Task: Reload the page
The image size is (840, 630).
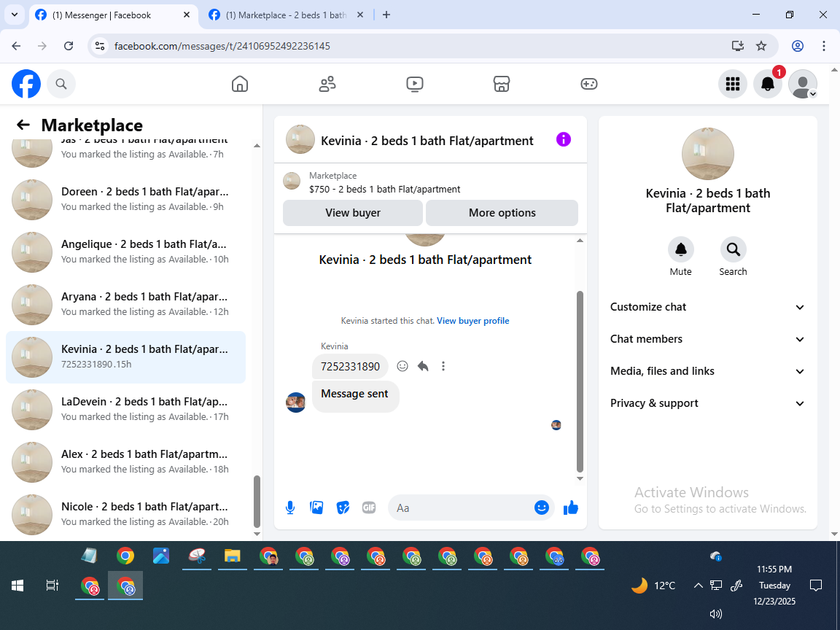Action: click(69, 46)
